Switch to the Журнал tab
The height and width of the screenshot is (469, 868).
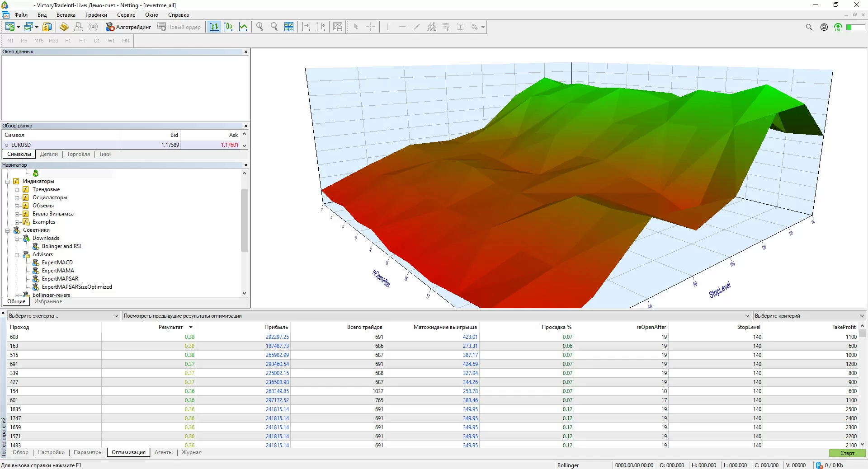tap(192, 452)
